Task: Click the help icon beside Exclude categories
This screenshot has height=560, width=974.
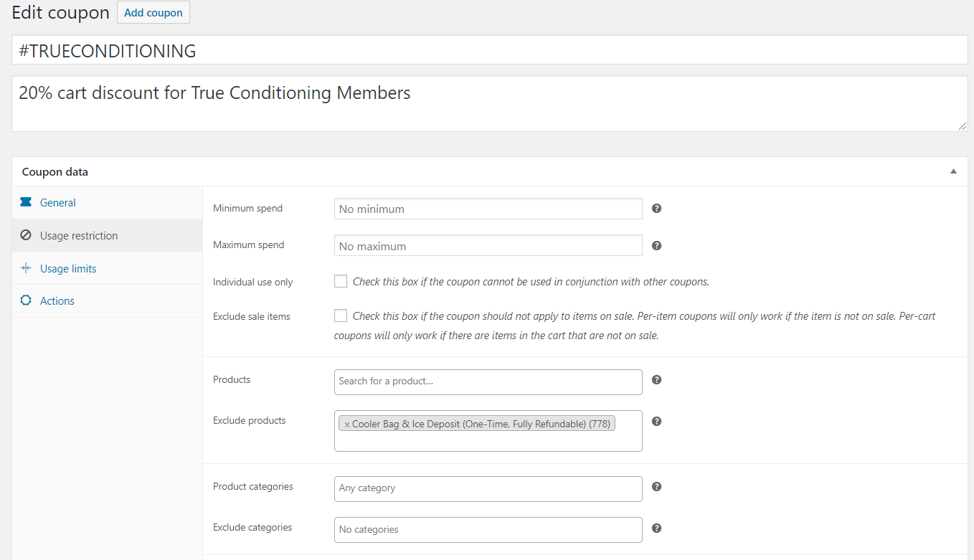Action: (x=656, y=528)
